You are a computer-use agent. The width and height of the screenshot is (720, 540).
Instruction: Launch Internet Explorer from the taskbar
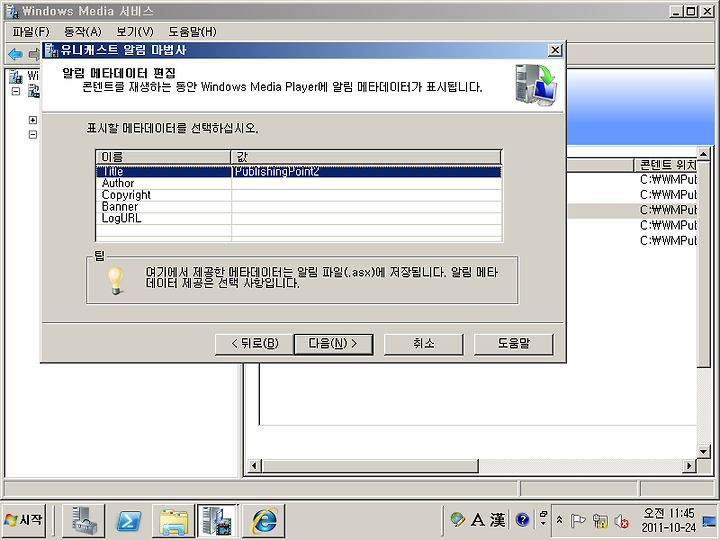[264, 520]
